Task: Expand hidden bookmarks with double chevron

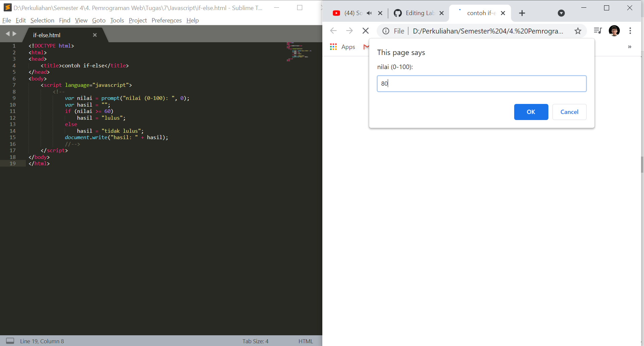Action: pyautogui.click(x=630, y=47)
